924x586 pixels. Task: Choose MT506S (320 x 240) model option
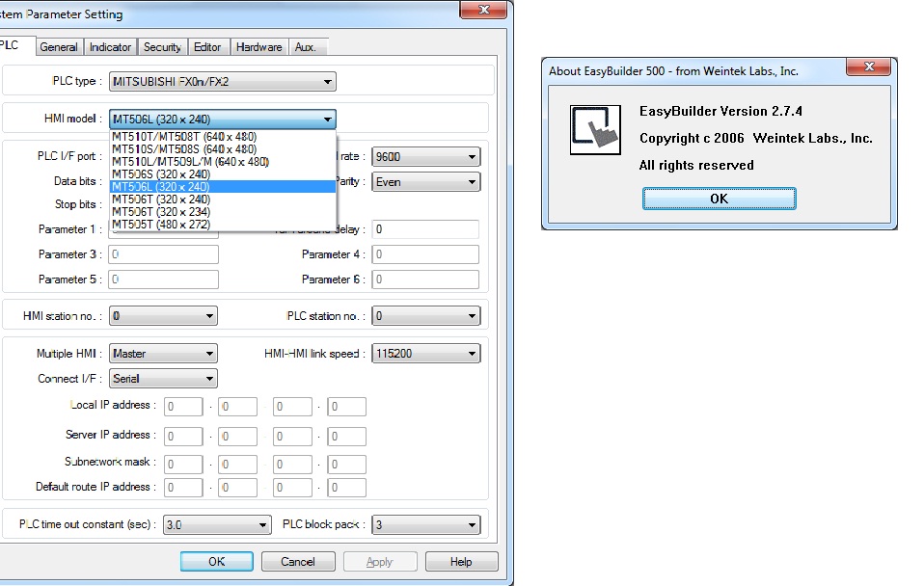coord(160,174)
